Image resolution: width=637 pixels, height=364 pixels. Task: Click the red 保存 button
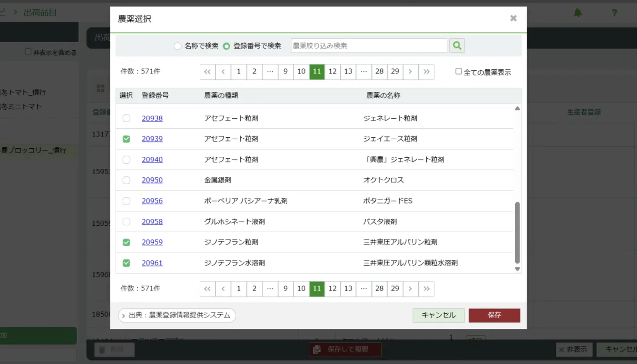point(494,315)
